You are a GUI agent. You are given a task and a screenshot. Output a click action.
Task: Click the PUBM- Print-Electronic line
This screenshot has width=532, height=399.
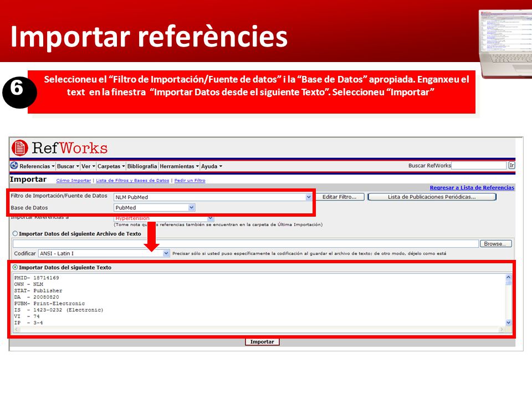click(49, 304)
